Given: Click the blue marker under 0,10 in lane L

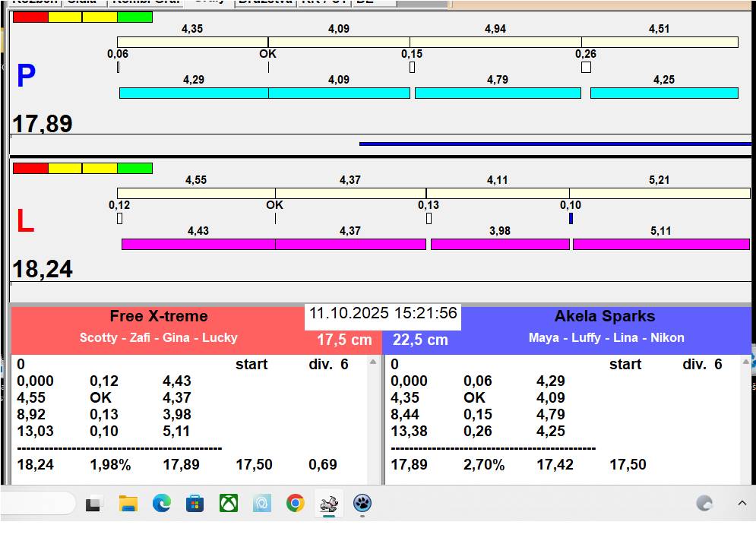Looking at the screenshot, I should [571, 219].
